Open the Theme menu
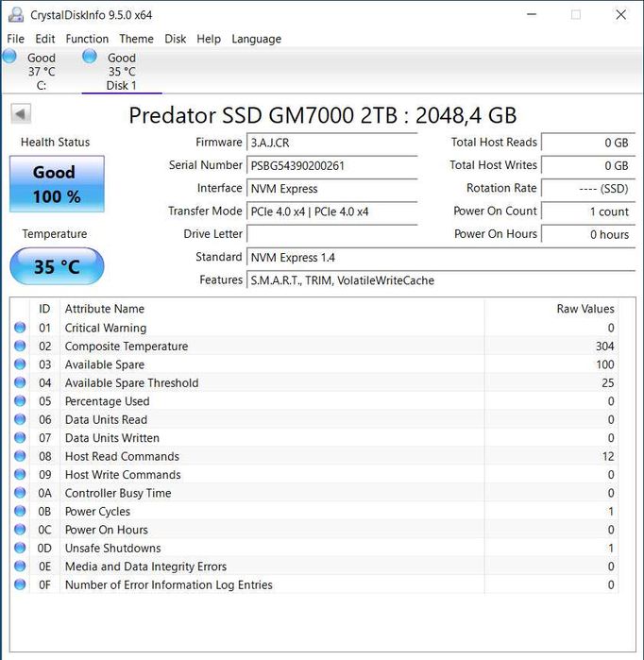 click(x=136, y=39)
